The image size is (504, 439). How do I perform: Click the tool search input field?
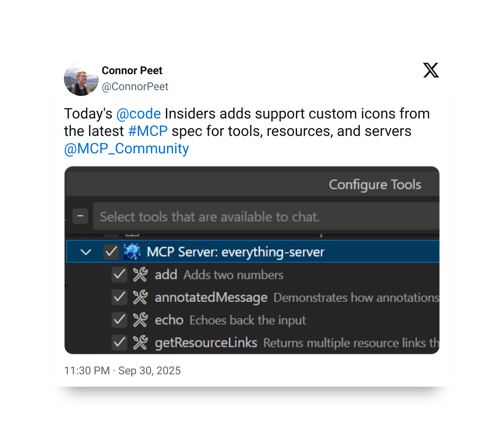pos(265,217)
